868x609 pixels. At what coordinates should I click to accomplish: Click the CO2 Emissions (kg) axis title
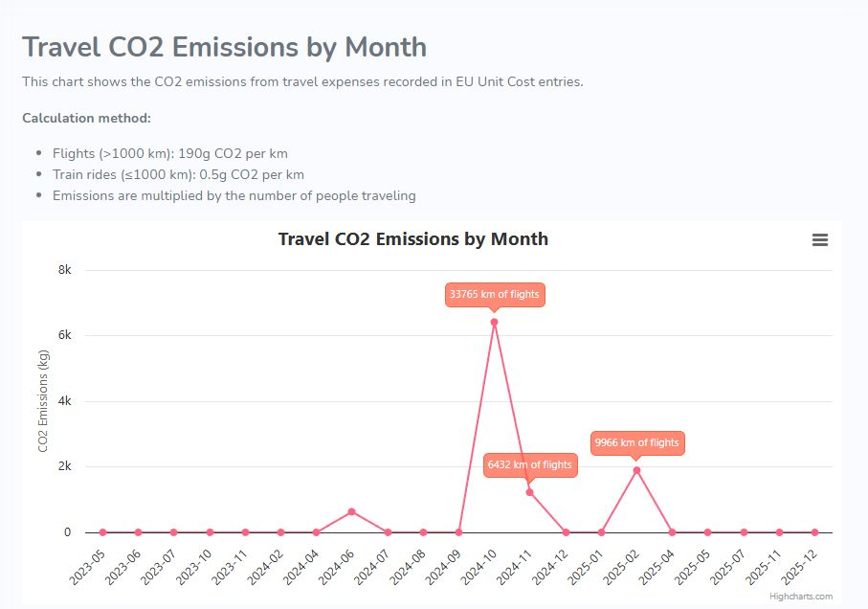[43, 401]
